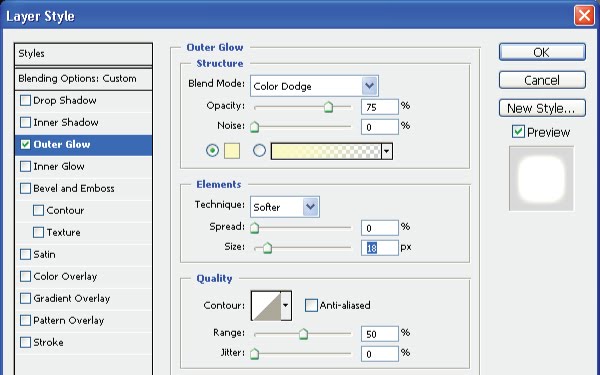Select Blending Options: Custom

point(83,79)
